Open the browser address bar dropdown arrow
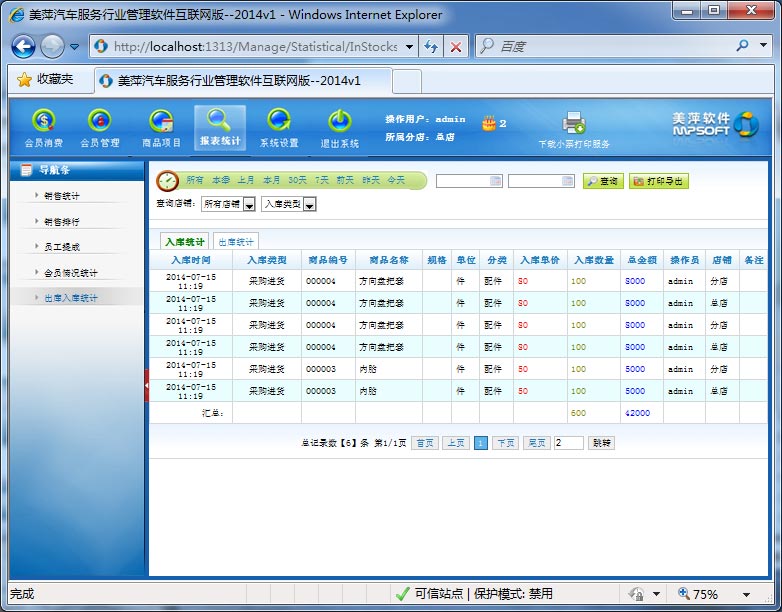This screenshot has width=782, height=612. [x=410, y=47]
